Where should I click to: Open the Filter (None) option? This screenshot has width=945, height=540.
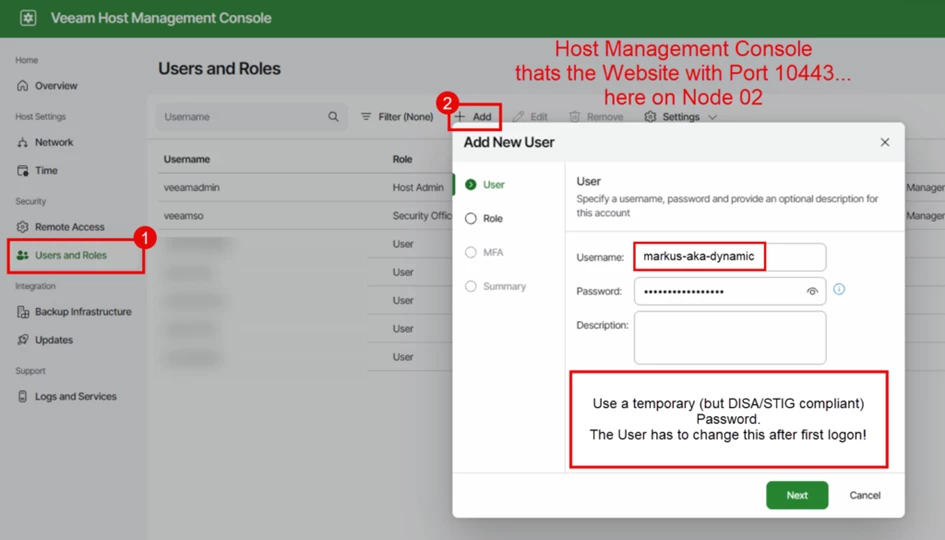[x=397, y=117]
